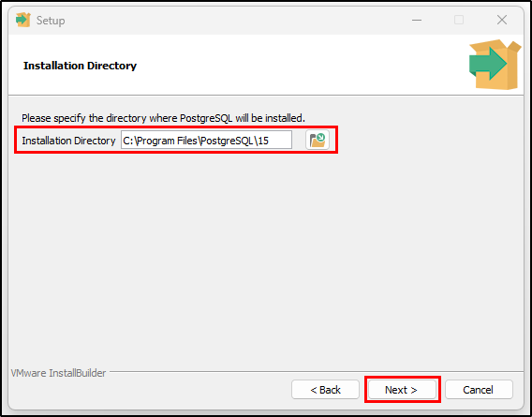Click blank white header banner beside heading
The height and width of the screenshot is (417, 532).
(x=299, y=65)
